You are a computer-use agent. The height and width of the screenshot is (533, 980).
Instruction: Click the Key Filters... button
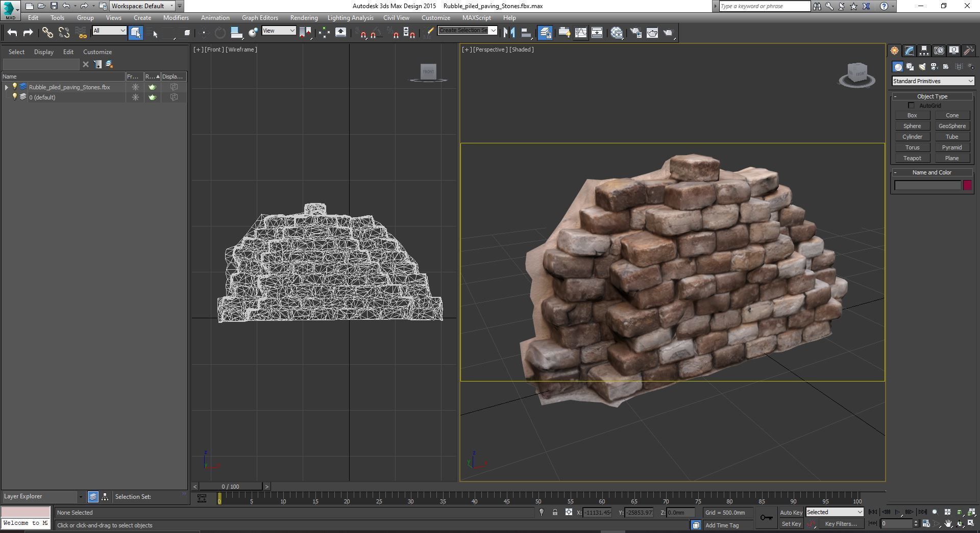tap(841, 524)
